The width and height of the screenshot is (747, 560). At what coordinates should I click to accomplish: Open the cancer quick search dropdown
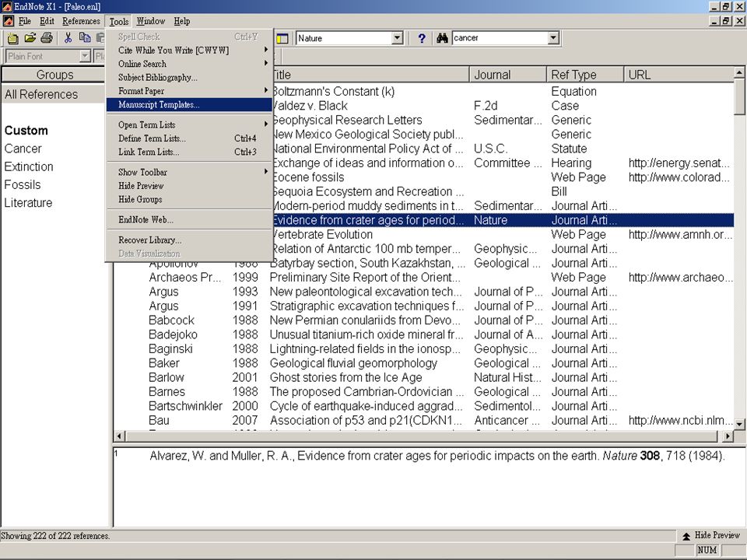553,38
